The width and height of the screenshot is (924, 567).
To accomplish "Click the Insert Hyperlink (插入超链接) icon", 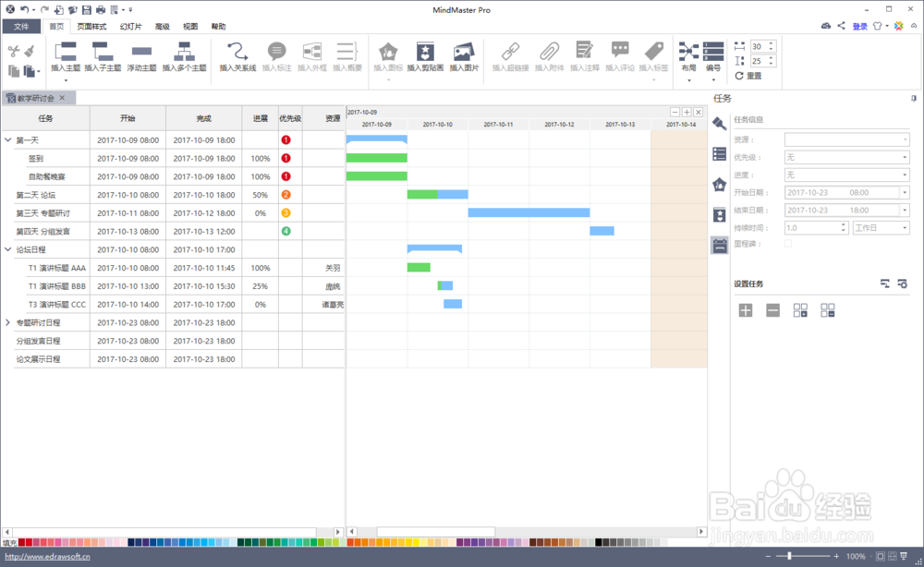I will click(x=510, y=53).
